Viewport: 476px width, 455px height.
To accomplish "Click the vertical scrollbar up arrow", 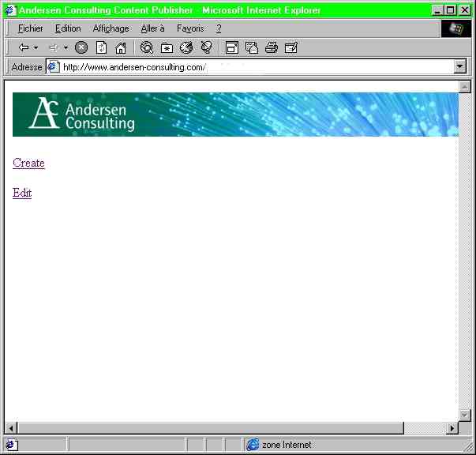I will 464,87.
